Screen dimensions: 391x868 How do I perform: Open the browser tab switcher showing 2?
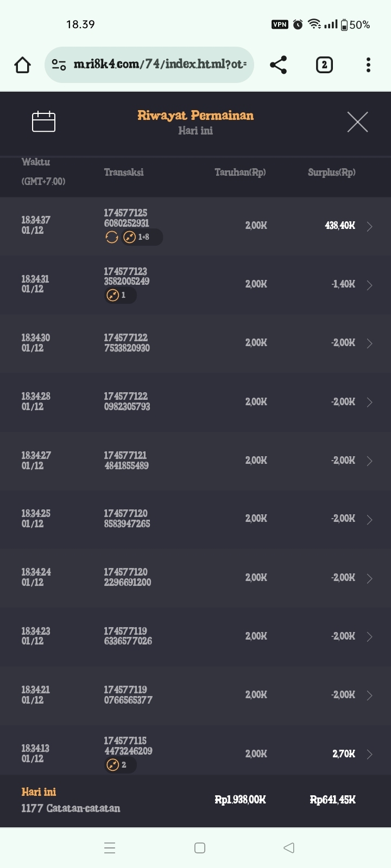pos(324,65)
